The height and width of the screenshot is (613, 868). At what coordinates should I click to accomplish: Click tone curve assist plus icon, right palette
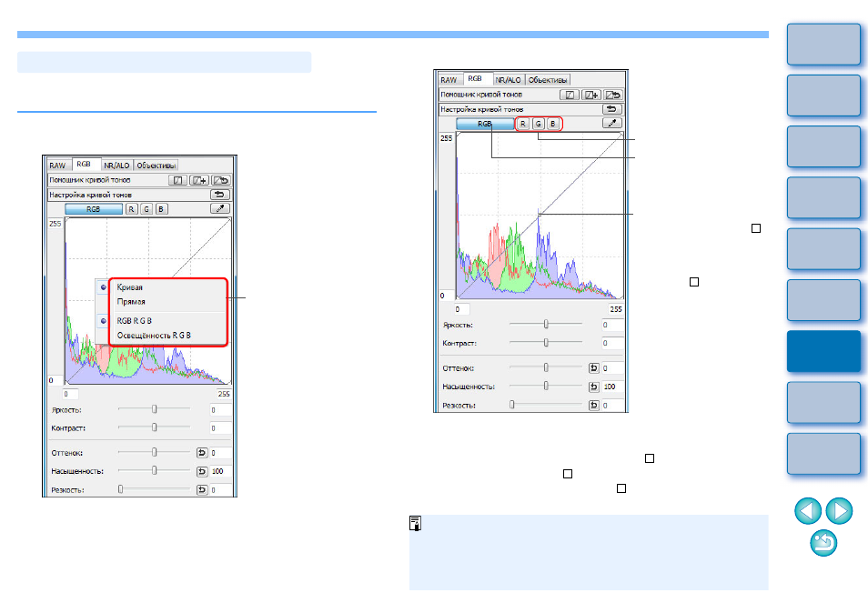[x=590, y=95]
